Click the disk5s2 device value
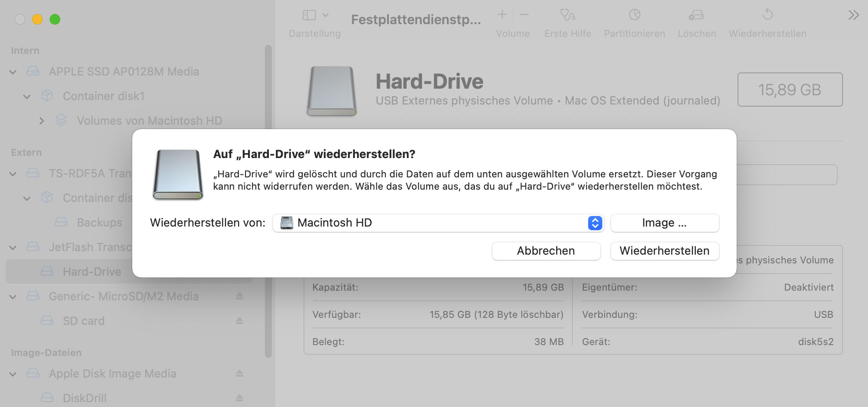This screenshot has width=868, height=407. tap(816, 342)
